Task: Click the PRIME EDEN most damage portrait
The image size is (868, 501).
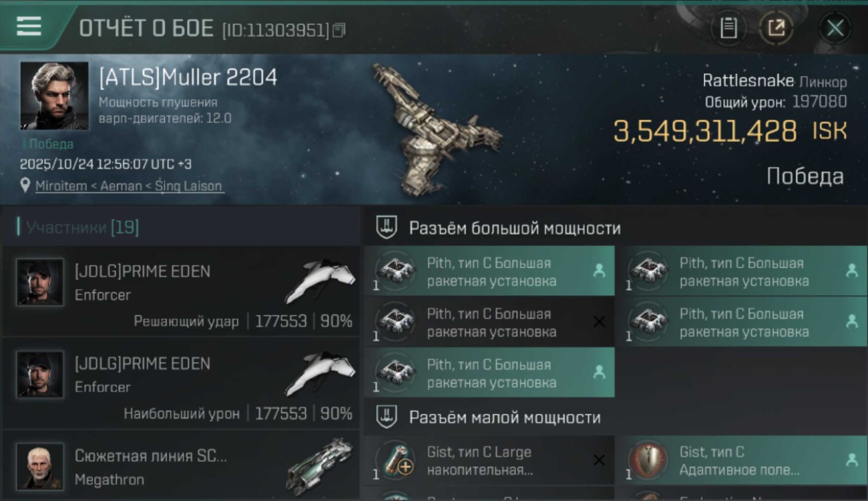Action: 40,375
